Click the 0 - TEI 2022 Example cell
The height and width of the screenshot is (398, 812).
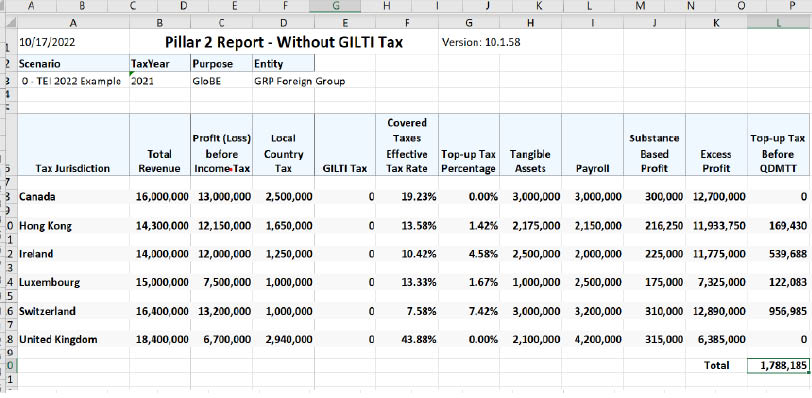tap(74, 81)
